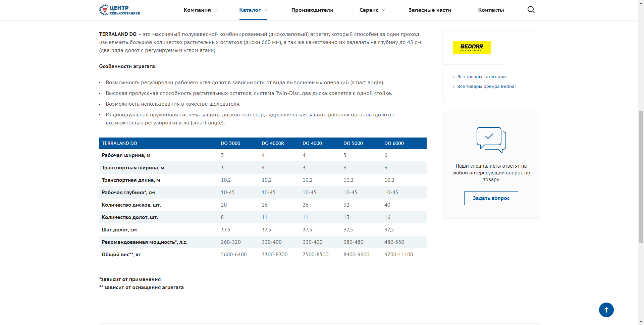Open Все товары категории link
Viewport: 644px width, 325px height.
481,77
